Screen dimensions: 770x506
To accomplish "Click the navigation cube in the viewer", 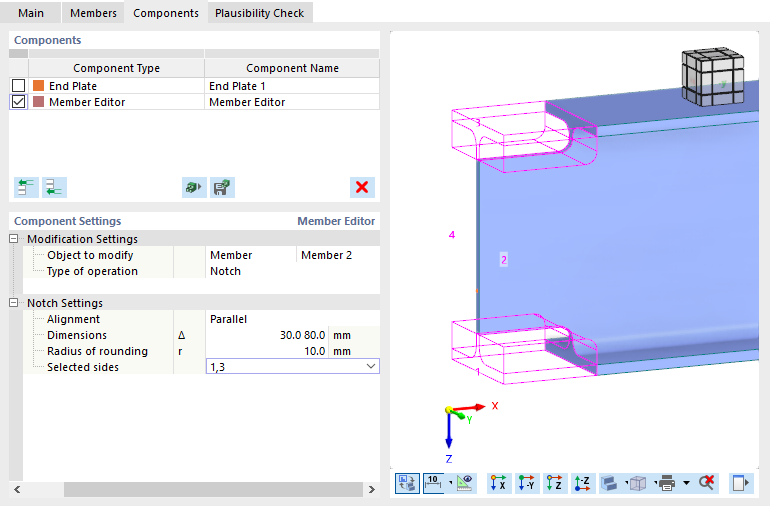I will 713,77.
